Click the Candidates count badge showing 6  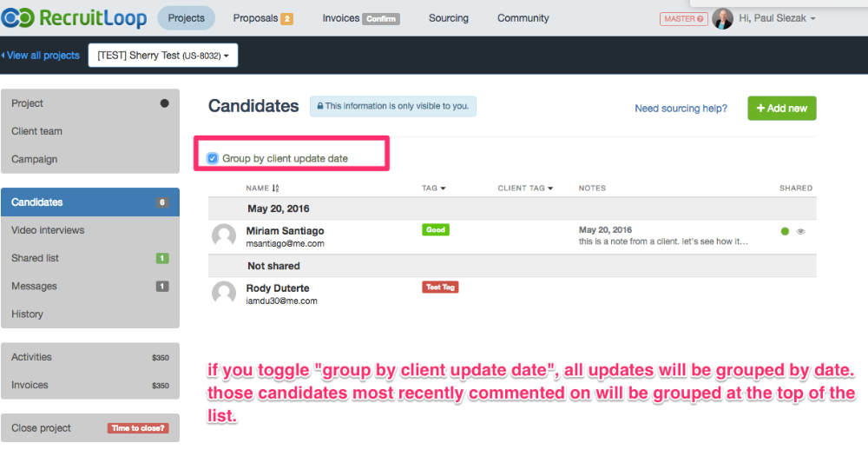pyautogui.click(x=161, y=202)
